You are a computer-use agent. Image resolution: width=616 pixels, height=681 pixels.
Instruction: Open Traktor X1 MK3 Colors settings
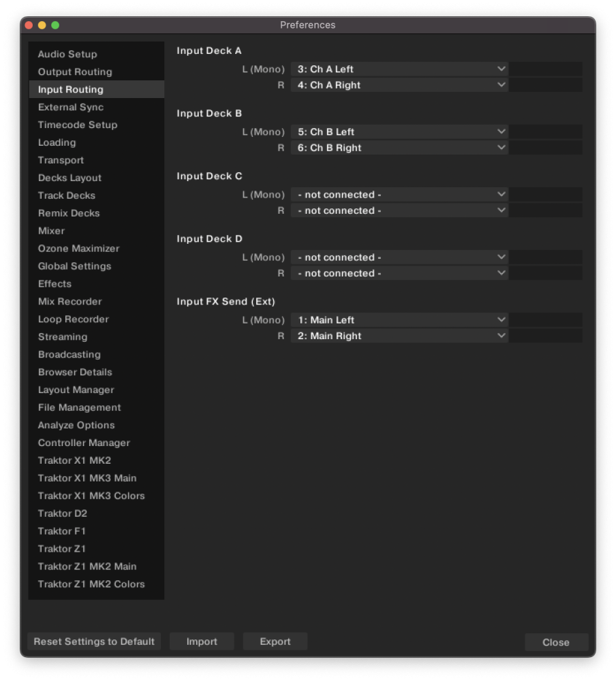coord(97,496)
